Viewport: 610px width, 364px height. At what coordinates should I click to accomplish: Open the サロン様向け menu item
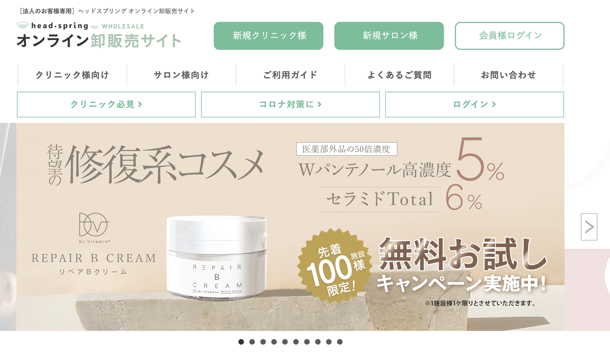click(181, 75)
